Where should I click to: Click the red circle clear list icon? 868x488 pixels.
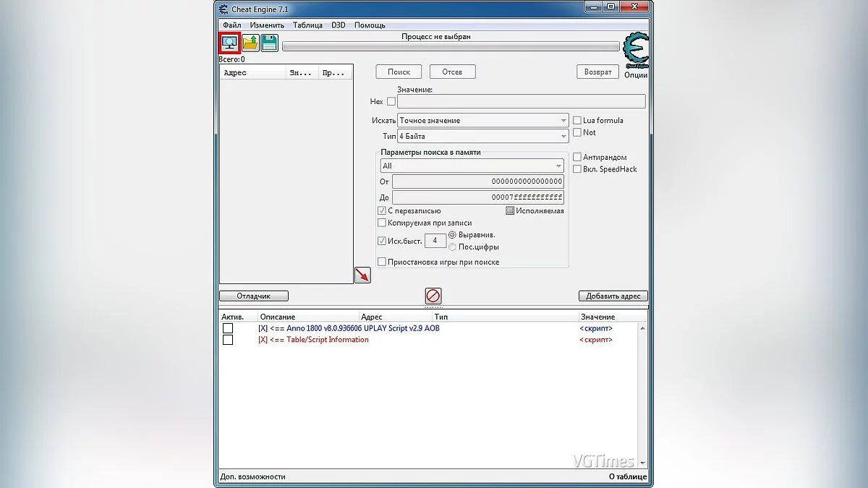coord(433,296)
